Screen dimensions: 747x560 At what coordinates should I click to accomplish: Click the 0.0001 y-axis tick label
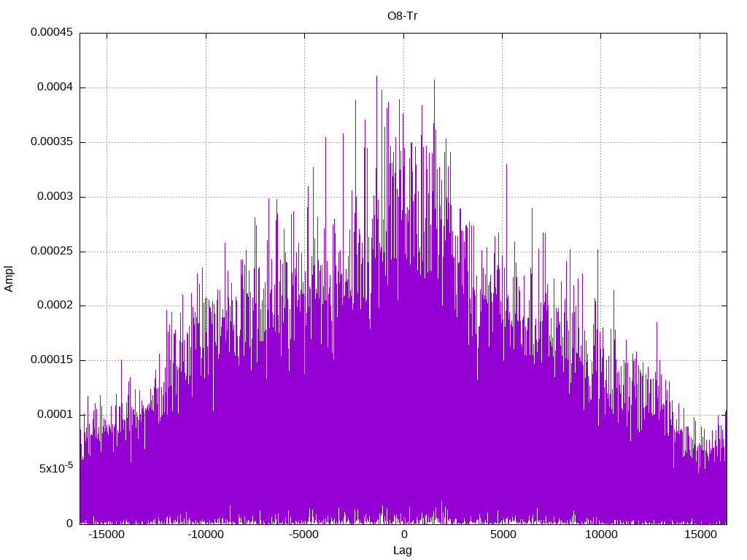55,414
